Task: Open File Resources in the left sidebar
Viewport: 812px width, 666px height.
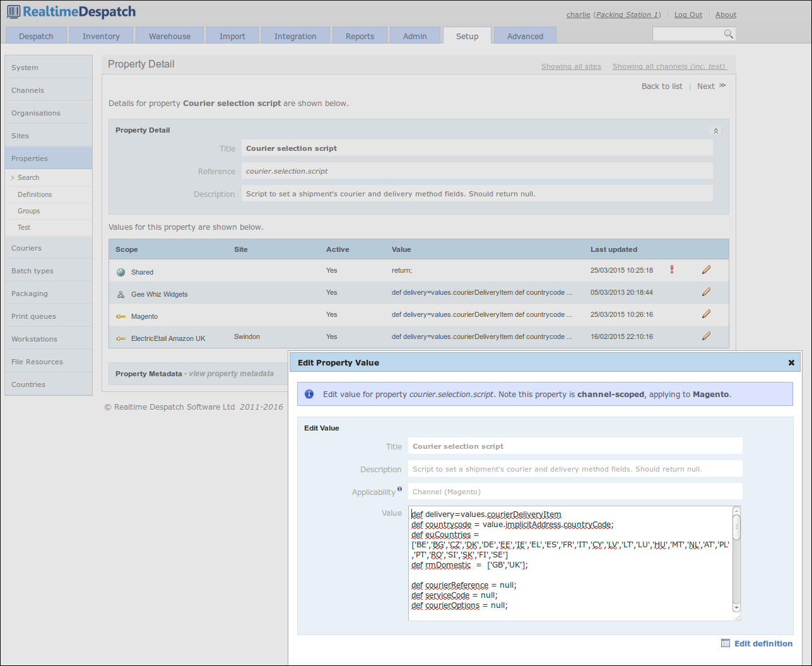Action: click(x=49, y=362)
